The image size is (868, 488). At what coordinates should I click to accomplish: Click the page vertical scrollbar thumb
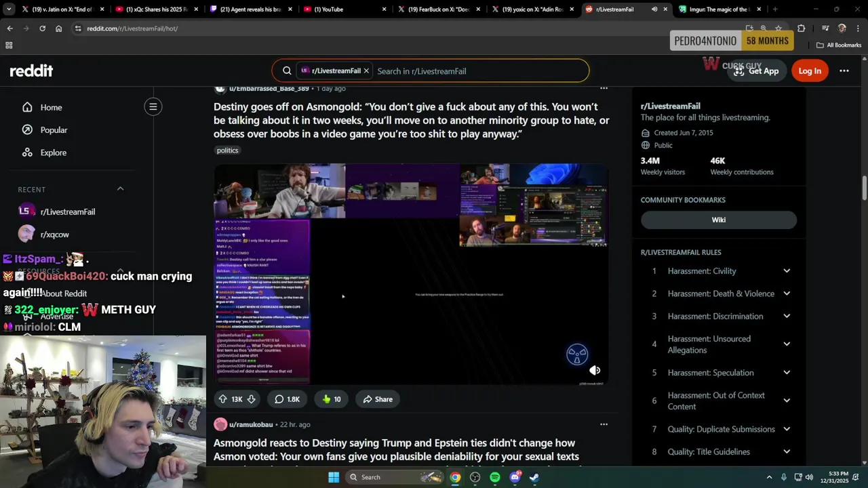[865, 188]
